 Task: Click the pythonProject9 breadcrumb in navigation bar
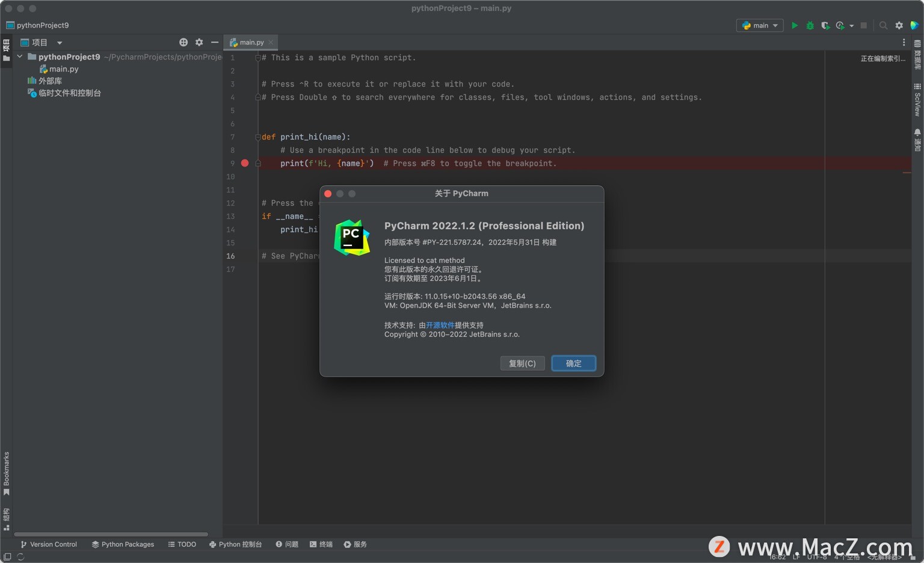point(37,25)
